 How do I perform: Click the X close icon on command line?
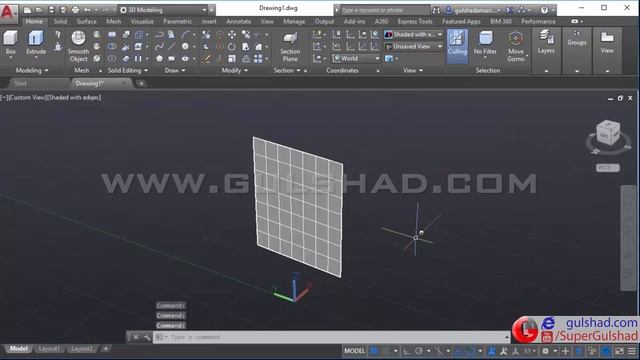[x=136, y=337]
